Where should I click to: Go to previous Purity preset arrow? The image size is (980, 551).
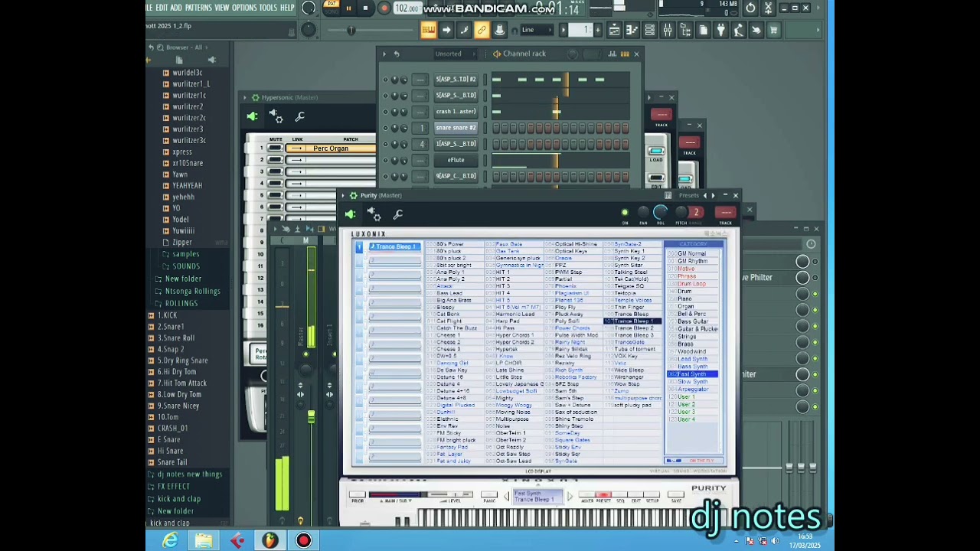click(705, 195)
